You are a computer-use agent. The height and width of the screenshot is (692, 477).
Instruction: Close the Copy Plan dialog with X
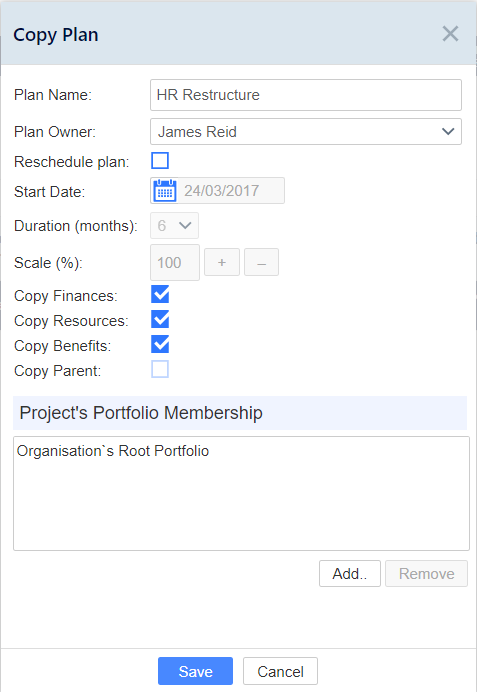[x=450, y=34]
